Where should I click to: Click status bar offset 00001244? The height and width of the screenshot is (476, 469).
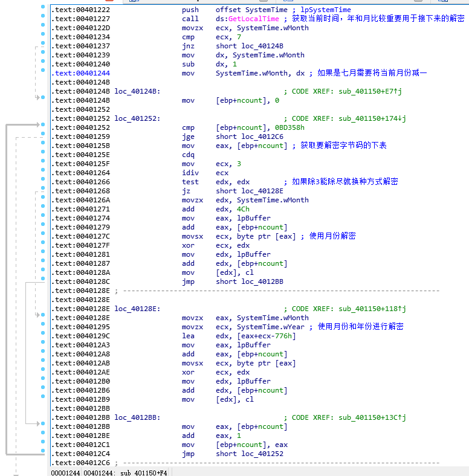(65, 472)
